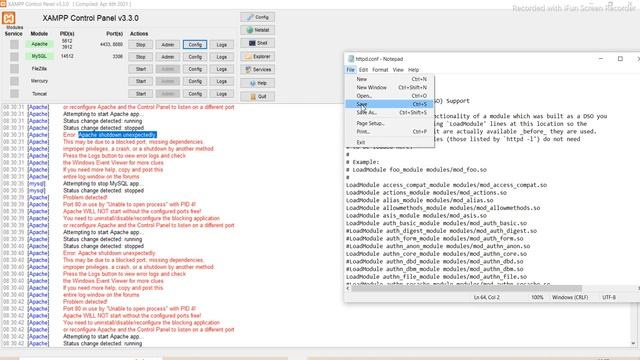Open Apache Admin button
This screenshot has height=360, width=640.
[x=168, y=44]
